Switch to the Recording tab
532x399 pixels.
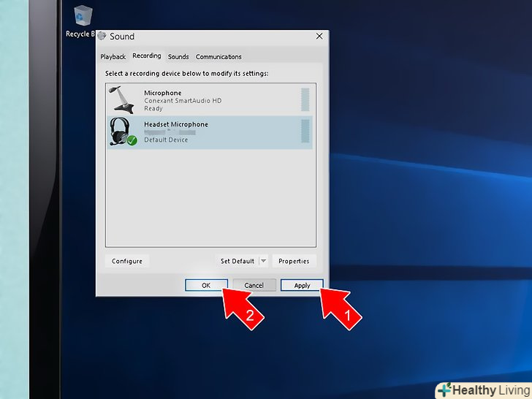[x=147, y=56]
